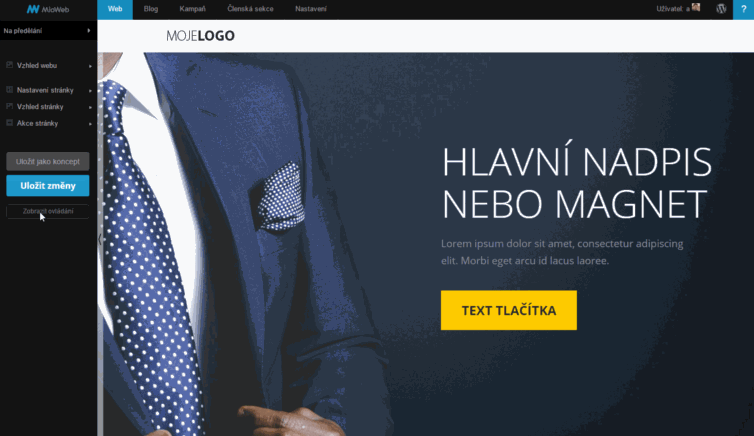Switch to the Blog tab
Image resolution: width=754 pixels, height=436 pixels.
[x=151, y=9]
